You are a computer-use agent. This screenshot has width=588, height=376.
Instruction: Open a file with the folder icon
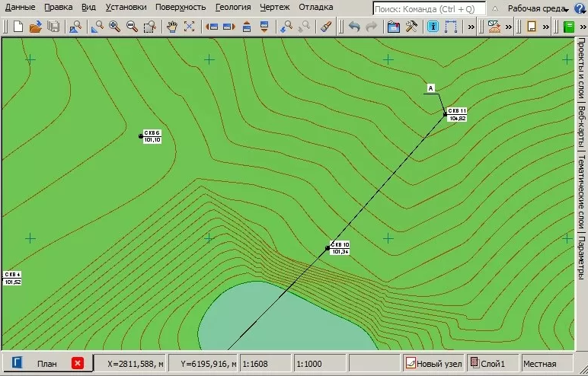pos(35,26)
